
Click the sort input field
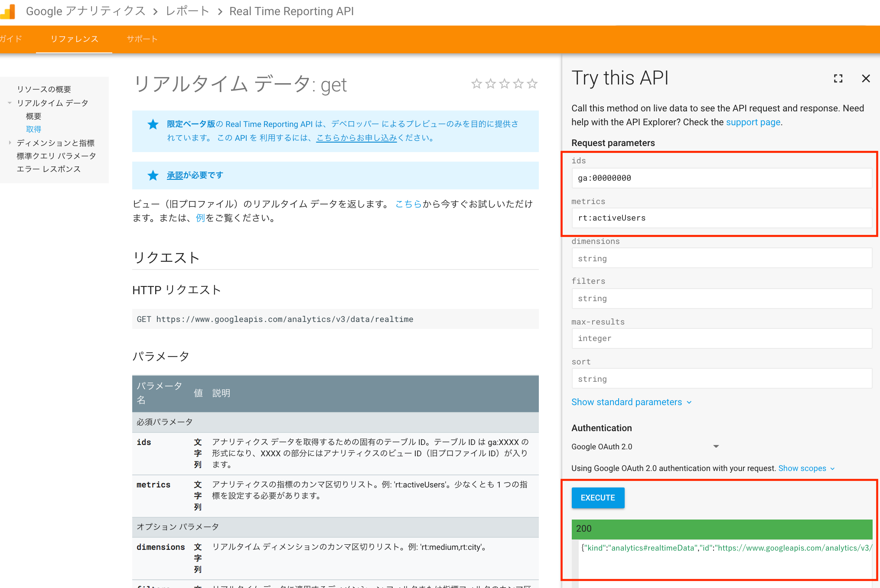point(721,379)
